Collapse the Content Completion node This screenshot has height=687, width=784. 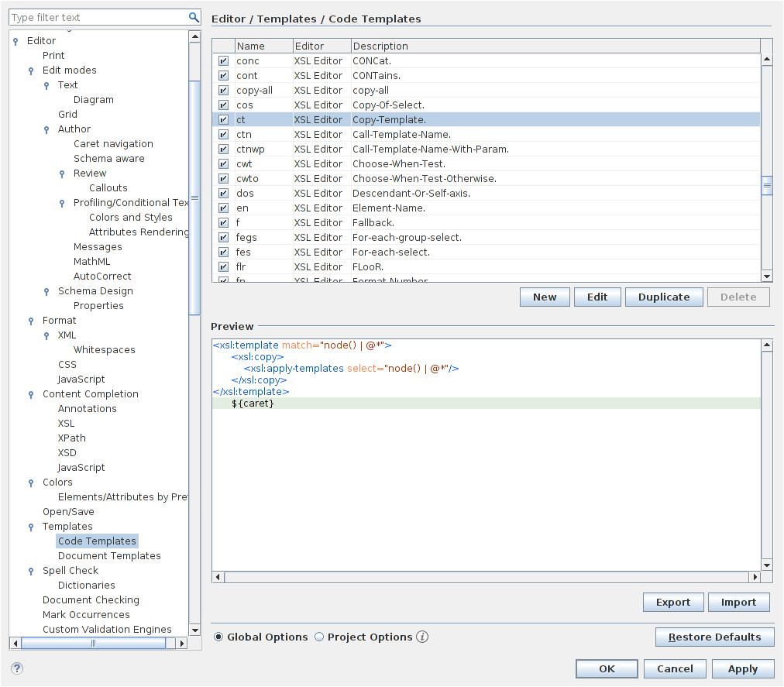point(32,395)
